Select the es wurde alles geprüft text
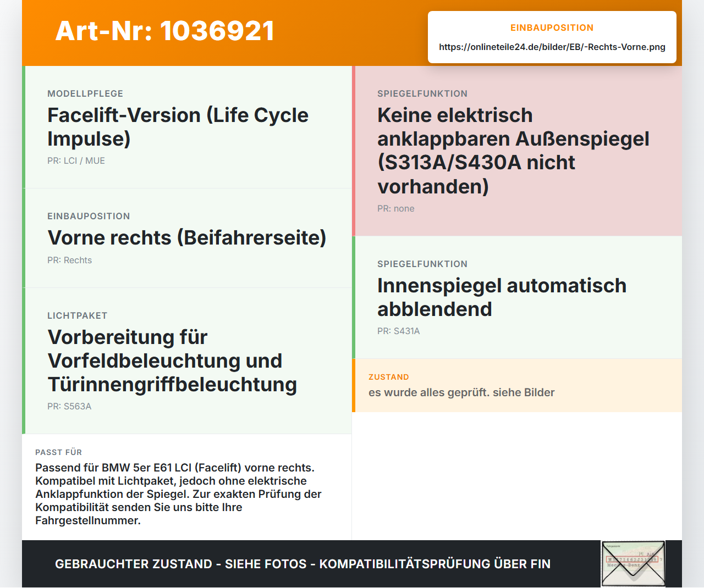Image resolution: width=704 pixels, height=588 pixels. 461,392
